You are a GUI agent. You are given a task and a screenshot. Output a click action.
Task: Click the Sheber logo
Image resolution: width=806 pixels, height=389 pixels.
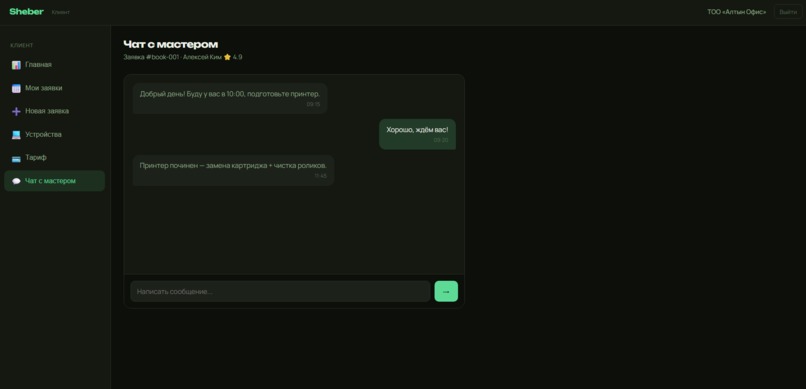pyautogui.click(x=26, y=11)
